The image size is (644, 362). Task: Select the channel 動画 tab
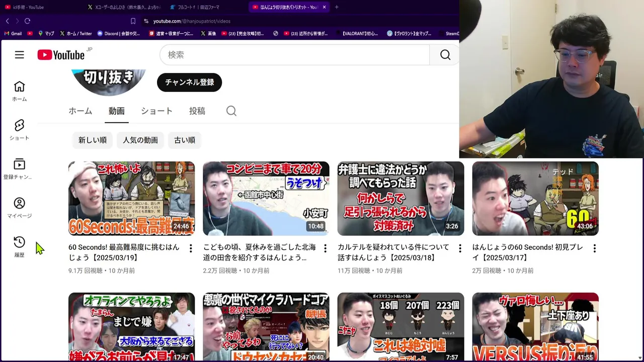pos(116,111)
